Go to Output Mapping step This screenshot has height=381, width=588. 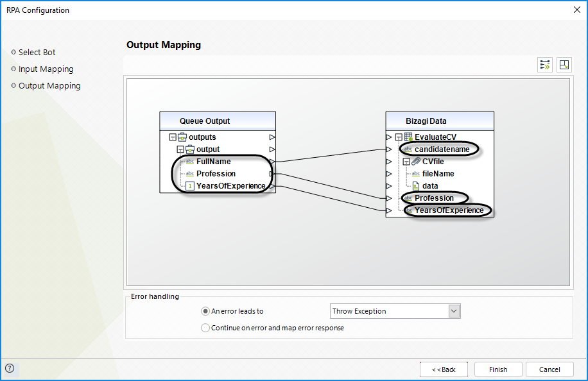pos(49,86)
